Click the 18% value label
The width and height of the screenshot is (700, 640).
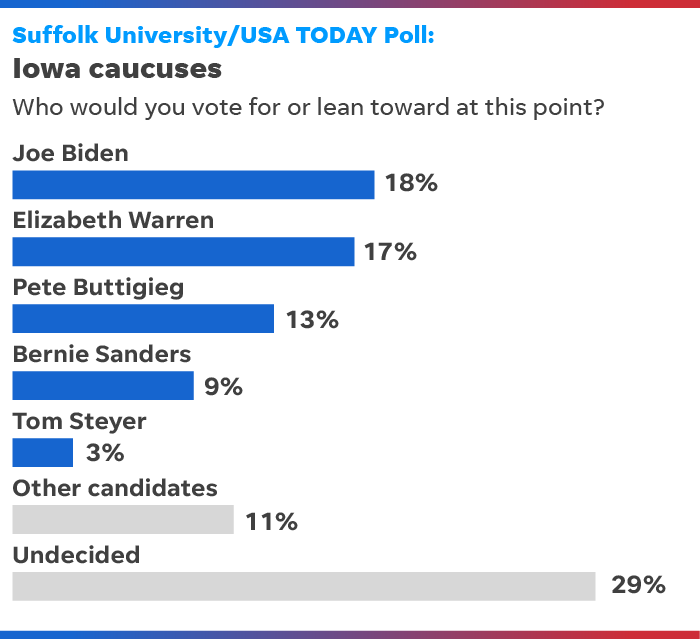pyautogui.click(x=412, y=183)
